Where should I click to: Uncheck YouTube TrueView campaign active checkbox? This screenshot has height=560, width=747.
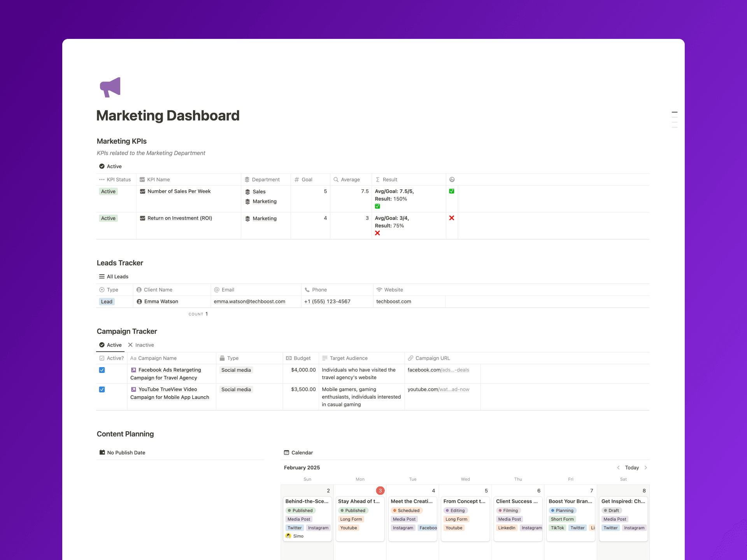(102, 389)
